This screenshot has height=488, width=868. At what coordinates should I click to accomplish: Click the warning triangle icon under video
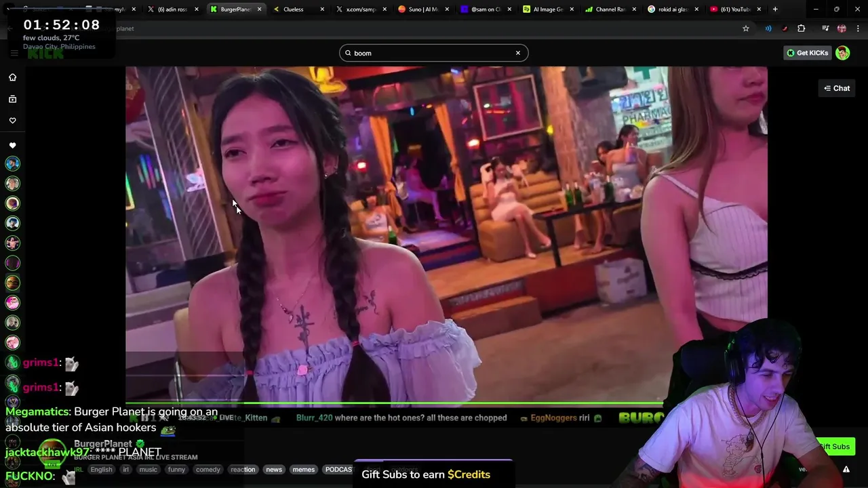[x=846, y=469]
